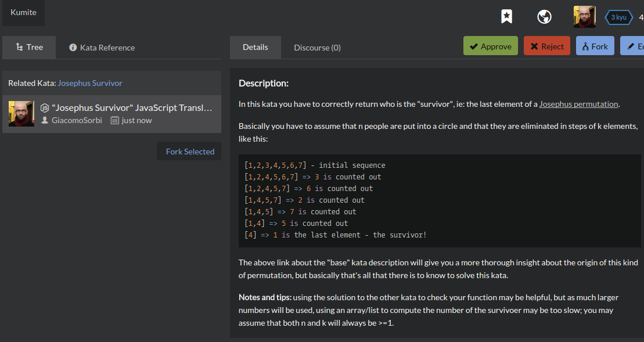Open the Kumite menu item
The height and width of the screenshot is (342, 644).
[23, 13]
